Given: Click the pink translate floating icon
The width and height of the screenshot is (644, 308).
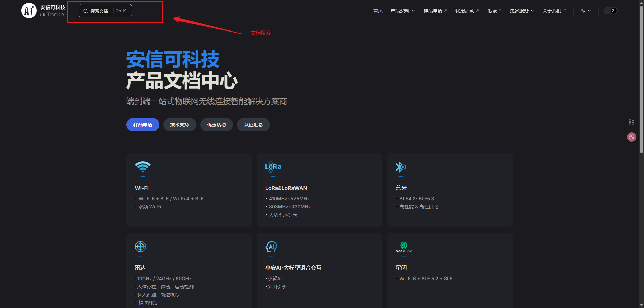Looking at the screenshot, I should click(631, 137).
